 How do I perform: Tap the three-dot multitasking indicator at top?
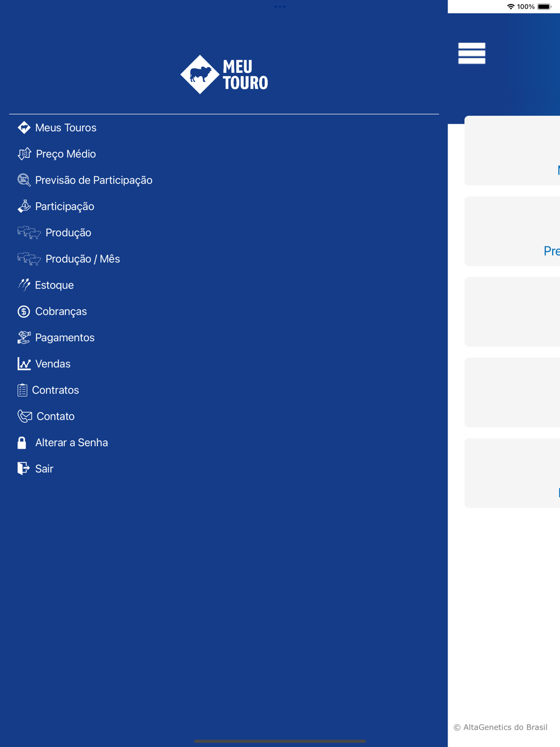click(x=280, y=7)
